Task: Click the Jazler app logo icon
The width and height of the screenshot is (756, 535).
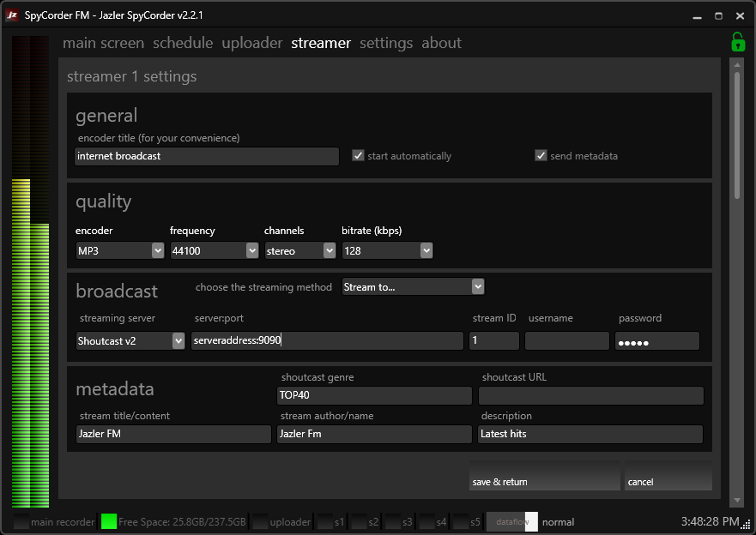Action: (12, 15)
